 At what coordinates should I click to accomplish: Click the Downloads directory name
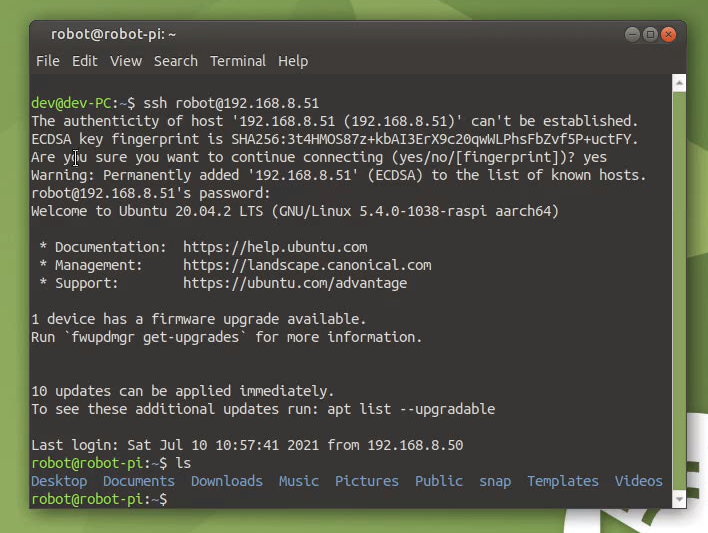coord(227,481)
